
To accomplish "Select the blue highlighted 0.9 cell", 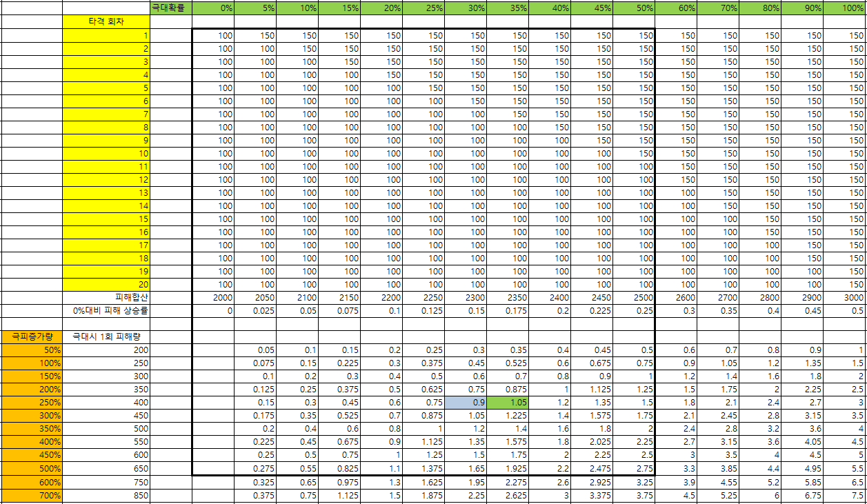I will [466, 403].
